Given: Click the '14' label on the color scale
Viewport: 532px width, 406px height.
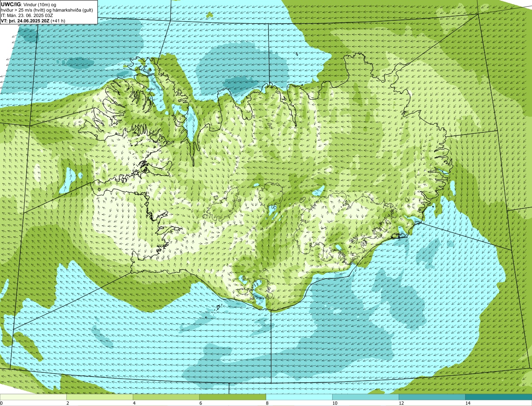Looking at the screenshot, I should 468,403.
